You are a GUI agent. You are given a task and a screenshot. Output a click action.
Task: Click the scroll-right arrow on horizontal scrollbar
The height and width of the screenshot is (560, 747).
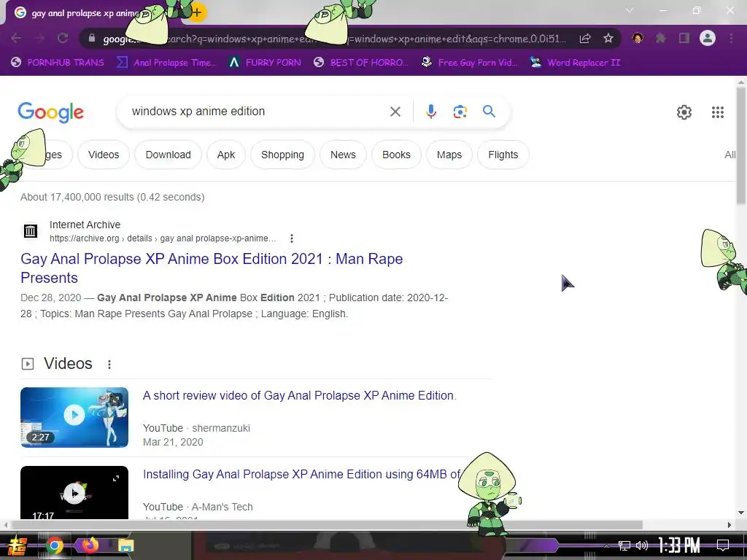click(x=729, y=525)
